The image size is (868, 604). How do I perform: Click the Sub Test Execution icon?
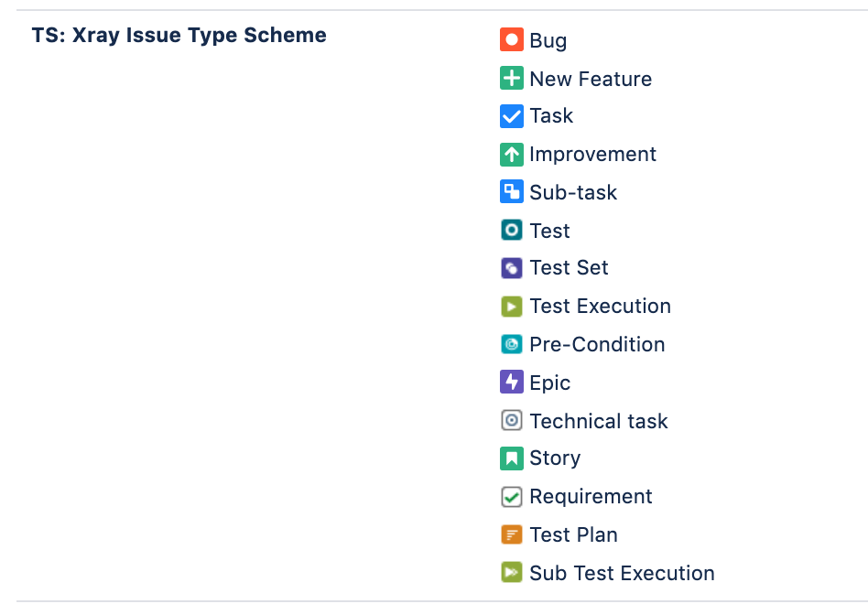[x=512, y=573]
